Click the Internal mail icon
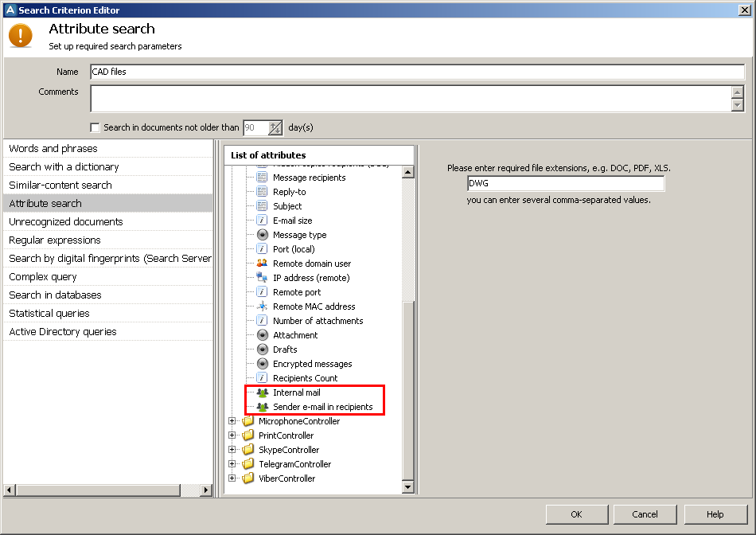This screenshot has height=535, width=756. click(263, 392)
